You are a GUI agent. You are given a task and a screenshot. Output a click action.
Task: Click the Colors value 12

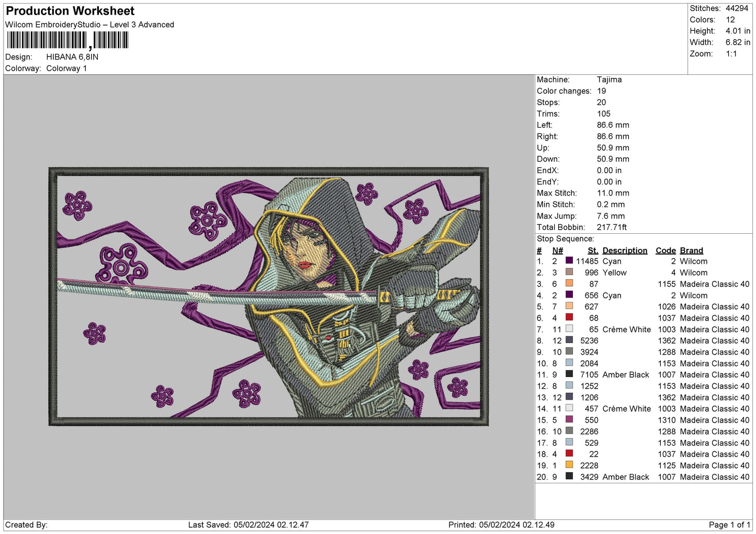tap(730, 20)
